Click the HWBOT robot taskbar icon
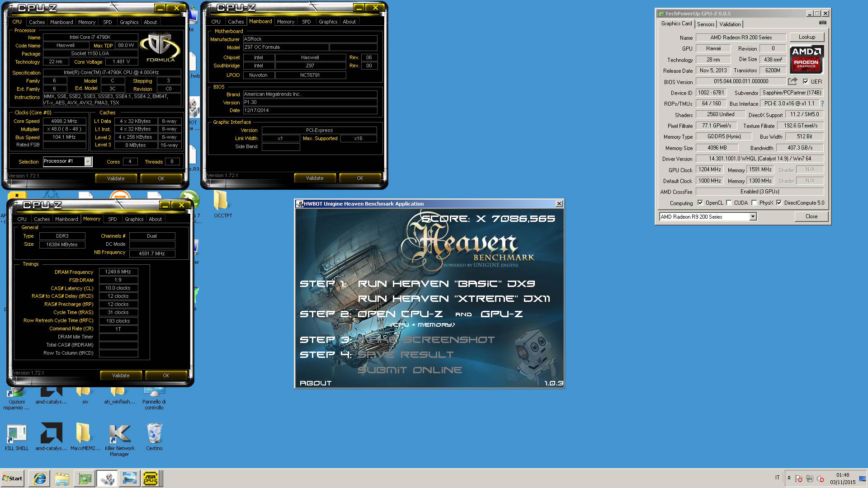Screen dimensions: 868x488 point(107,479)
